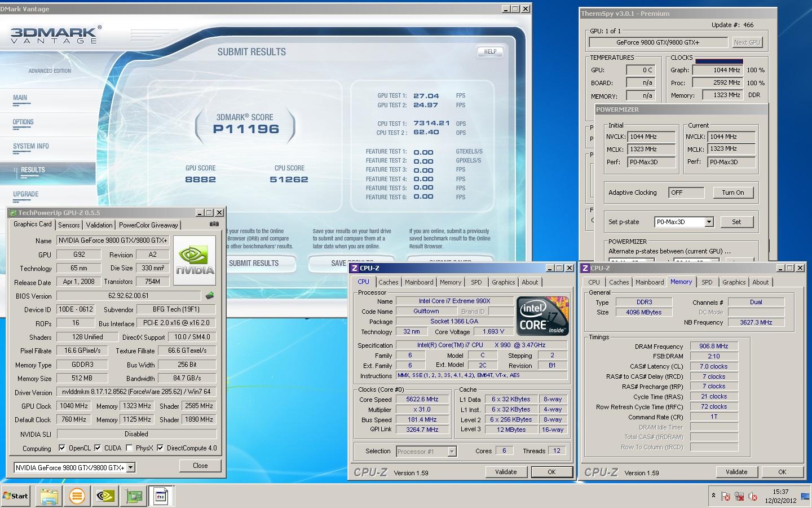Click the Intel Core i7 Extreme 990X name field
The image size is (812, 508).
point(454,301)
